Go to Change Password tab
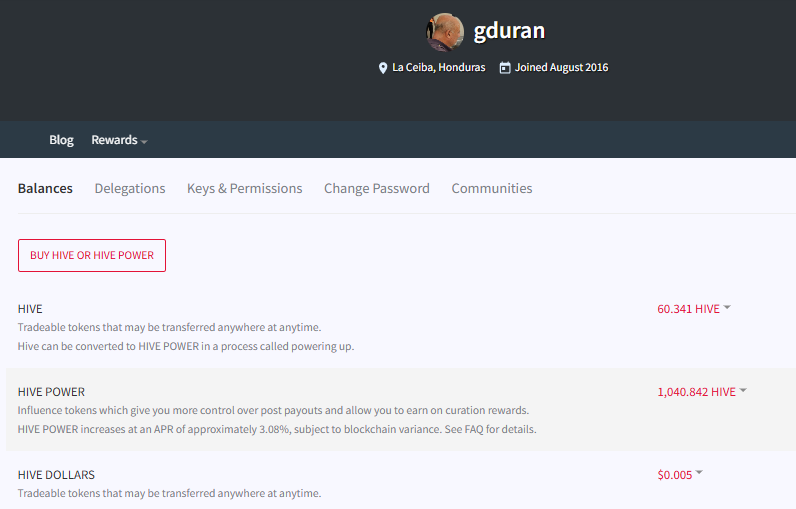 [x=377, y=188]
